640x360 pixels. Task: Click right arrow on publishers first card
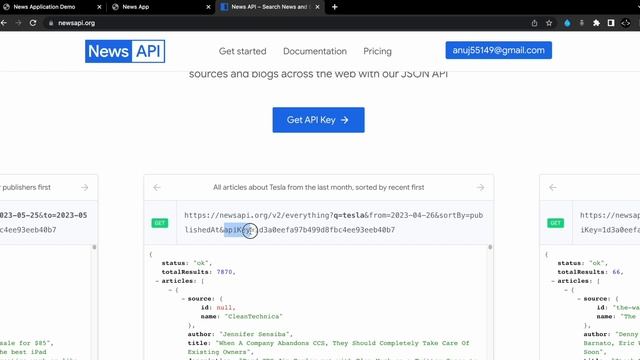click(x=84, y=187)
